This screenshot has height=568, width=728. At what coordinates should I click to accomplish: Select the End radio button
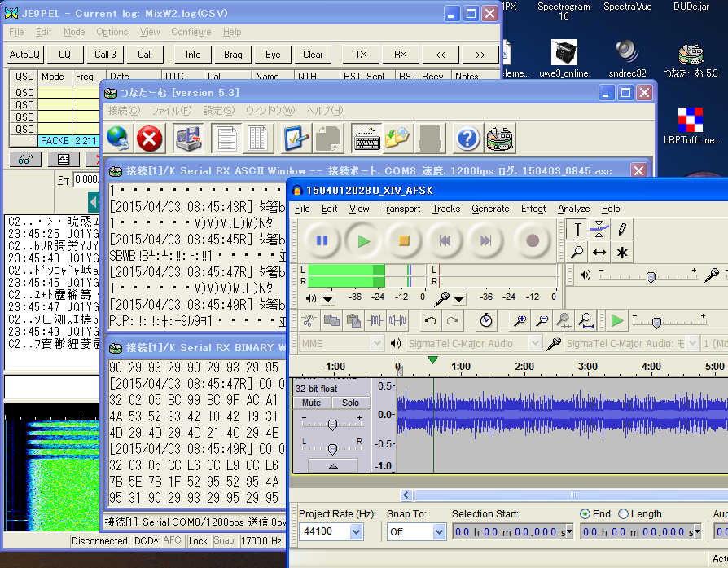(585, 513)
